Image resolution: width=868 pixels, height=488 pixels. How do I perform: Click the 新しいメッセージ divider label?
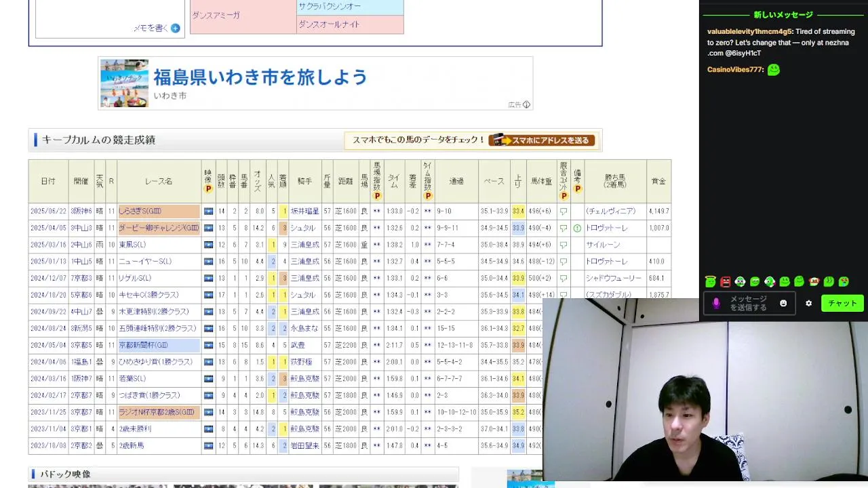point(783,14)
